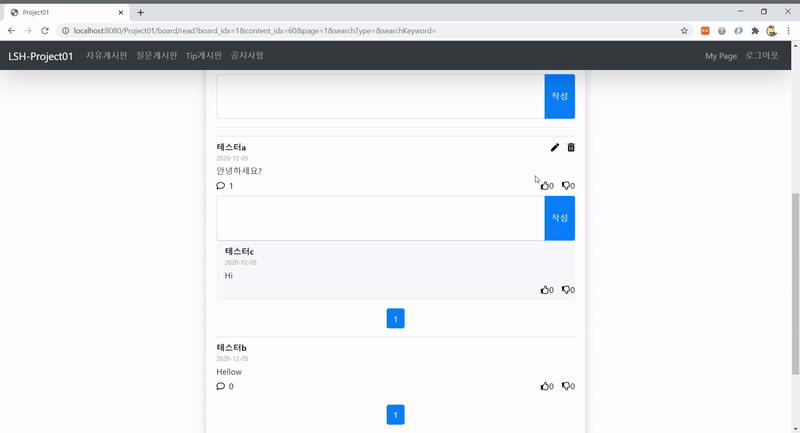Click author name 테스터c
Viewport: 800px width, 433px height.
tap(239, 251)
